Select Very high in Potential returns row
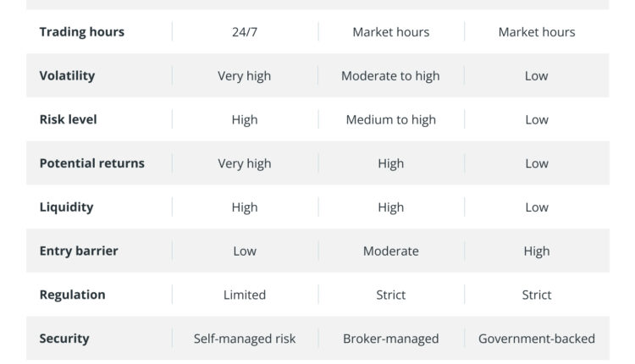635x364 pixels. [245, 163]
